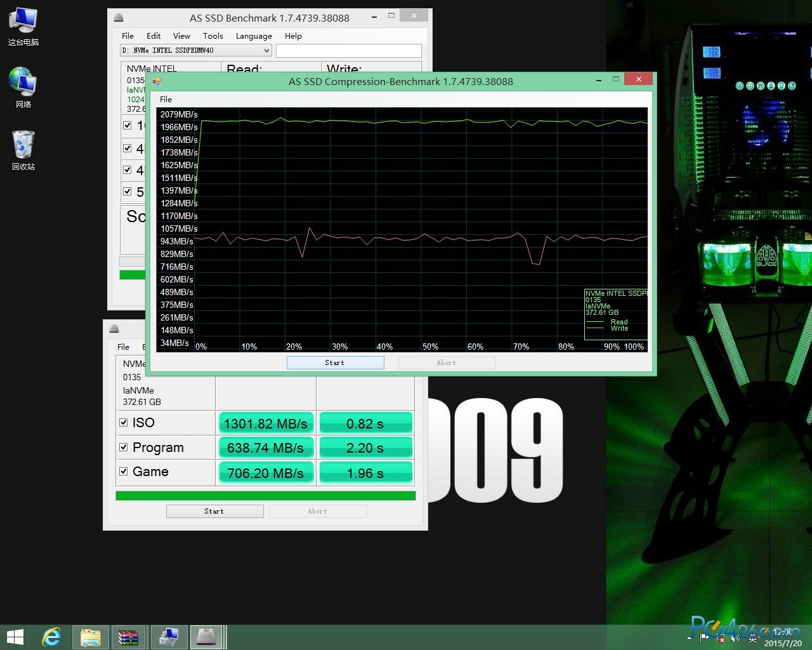
Task: Click the green progress bar below Game row
Action: 266,496
